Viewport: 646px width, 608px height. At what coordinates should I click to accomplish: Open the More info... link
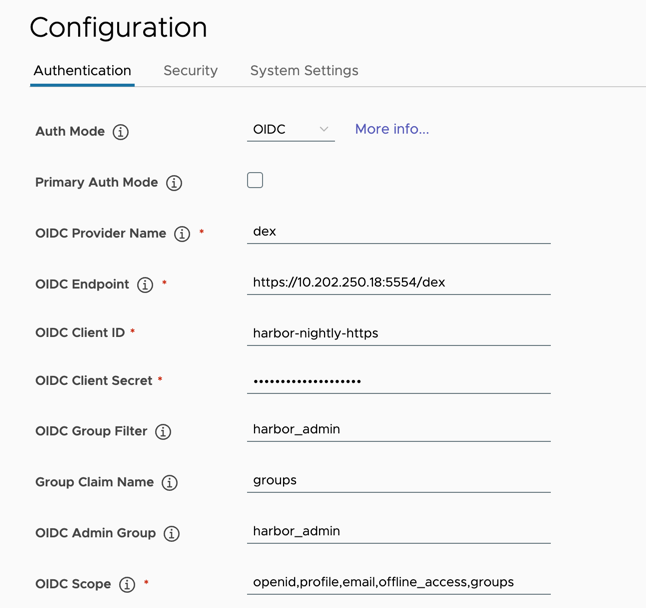(x=392, y=129)
